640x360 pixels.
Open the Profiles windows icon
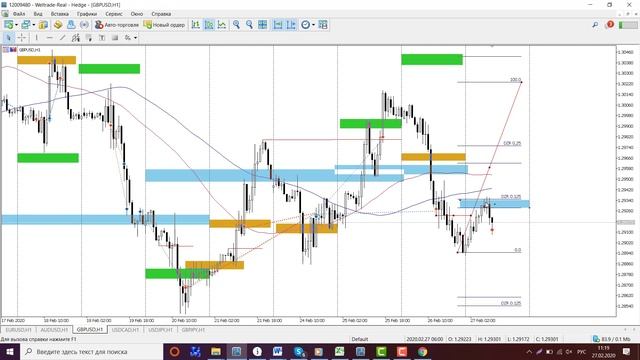(x=26, y=25)
